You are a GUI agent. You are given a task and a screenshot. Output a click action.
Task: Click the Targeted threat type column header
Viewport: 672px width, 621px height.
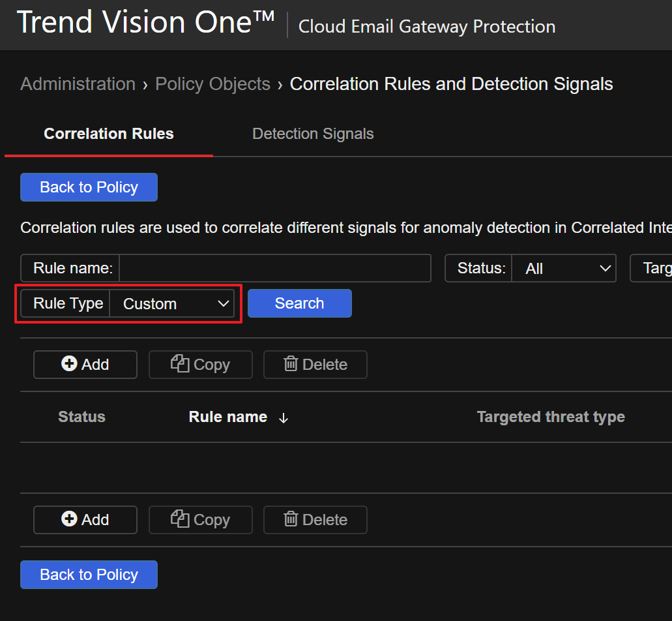click(x=551, y=417)
